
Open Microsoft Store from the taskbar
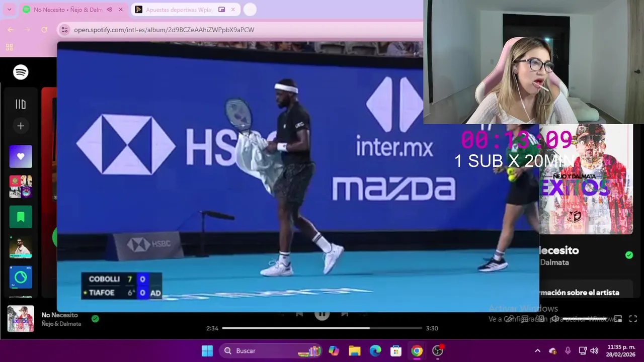tap(396, 351)
